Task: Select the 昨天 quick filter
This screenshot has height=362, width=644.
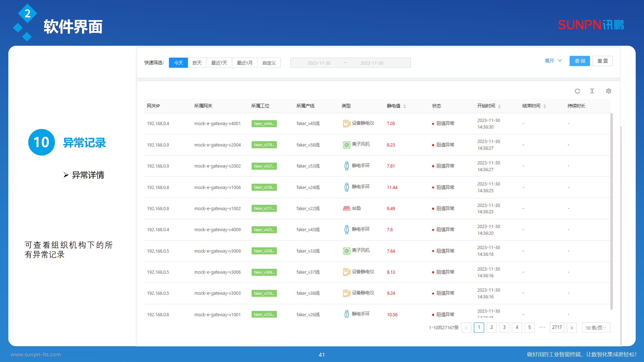Action: [197, 63]
